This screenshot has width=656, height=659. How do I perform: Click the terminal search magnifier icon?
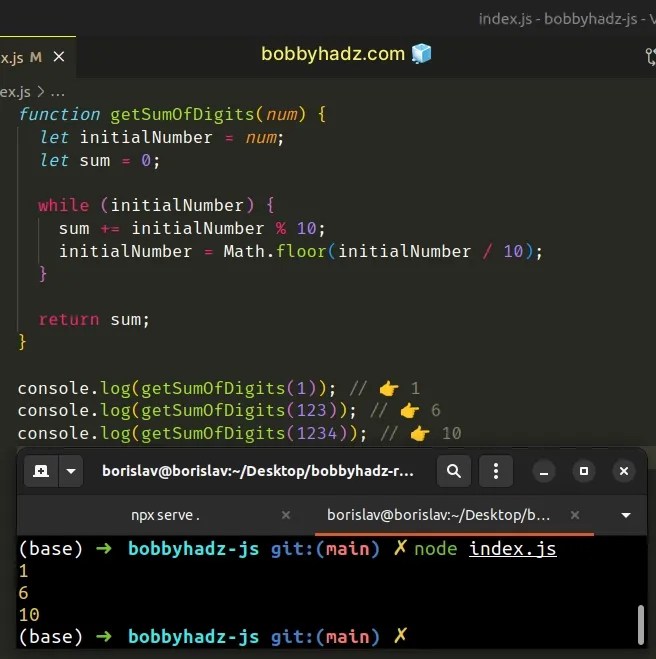[454, 471]
